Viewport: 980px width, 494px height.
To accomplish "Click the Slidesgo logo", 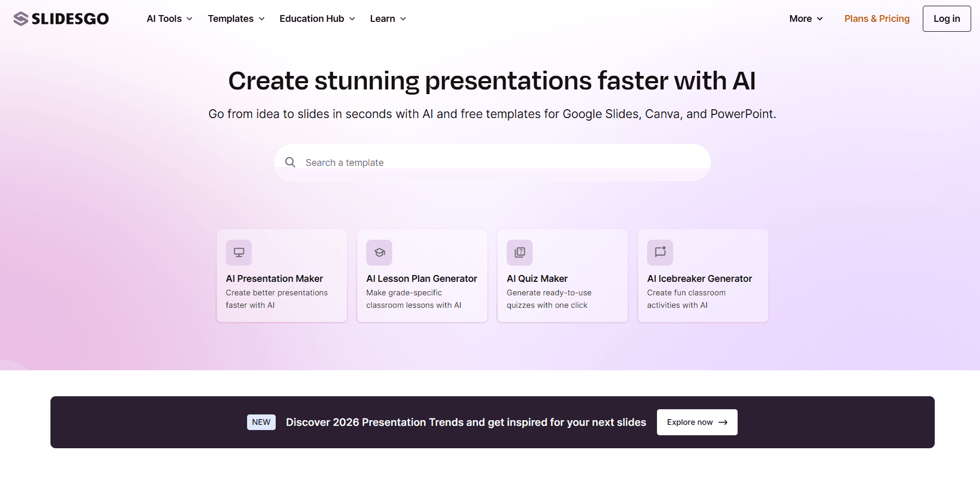I will click(61, 19).
